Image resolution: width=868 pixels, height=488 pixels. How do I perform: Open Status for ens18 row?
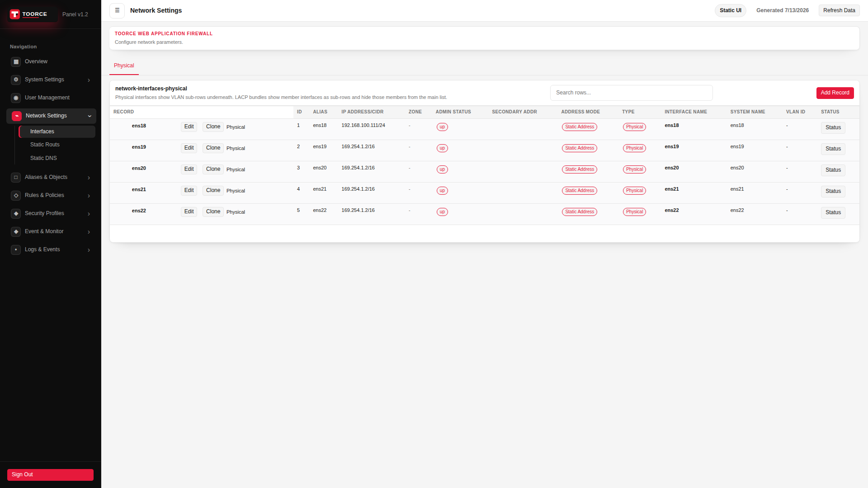tap(833, 128)
